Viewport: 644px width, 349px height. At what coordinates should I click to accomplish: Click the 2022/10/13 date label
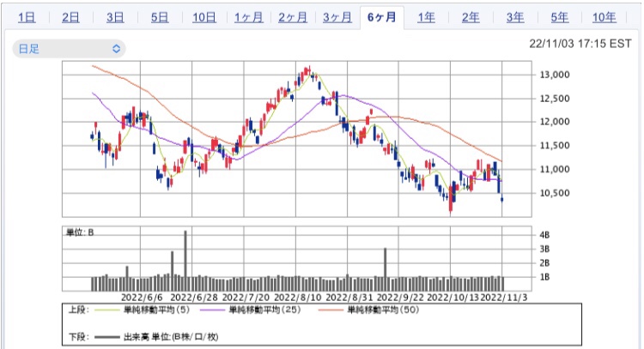(x=453, y=298)
